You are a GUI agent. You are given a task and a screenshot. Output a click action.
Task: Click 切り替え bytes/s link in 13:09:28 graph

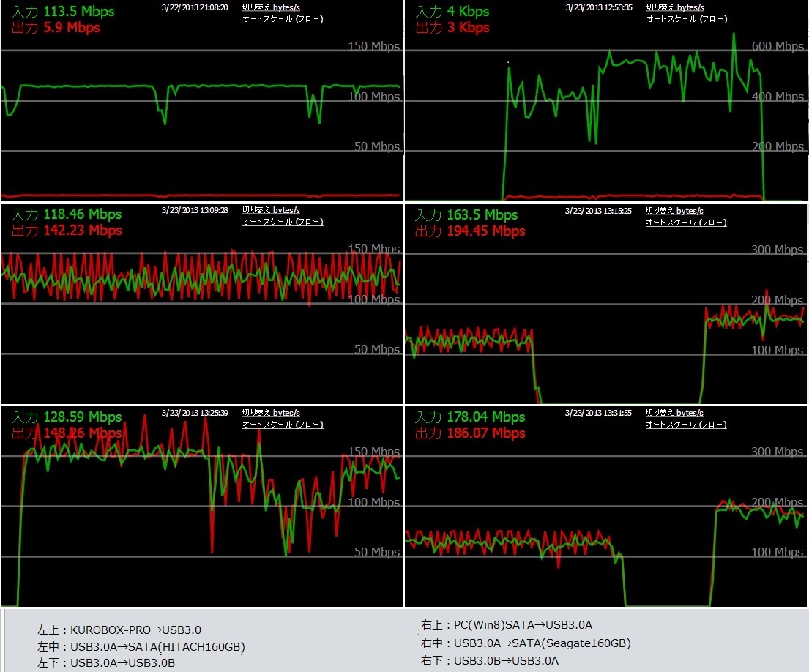click(x=271, y=210)
